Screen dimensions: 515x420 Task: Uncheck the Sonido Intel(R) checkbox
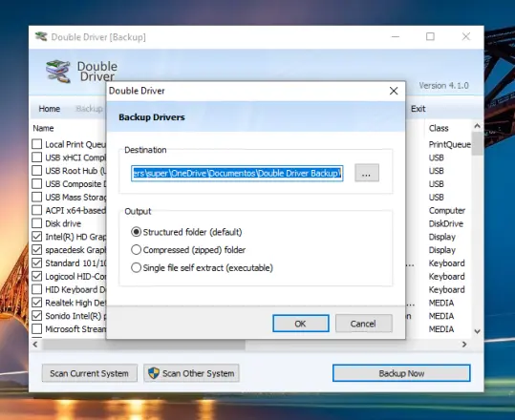36,316
